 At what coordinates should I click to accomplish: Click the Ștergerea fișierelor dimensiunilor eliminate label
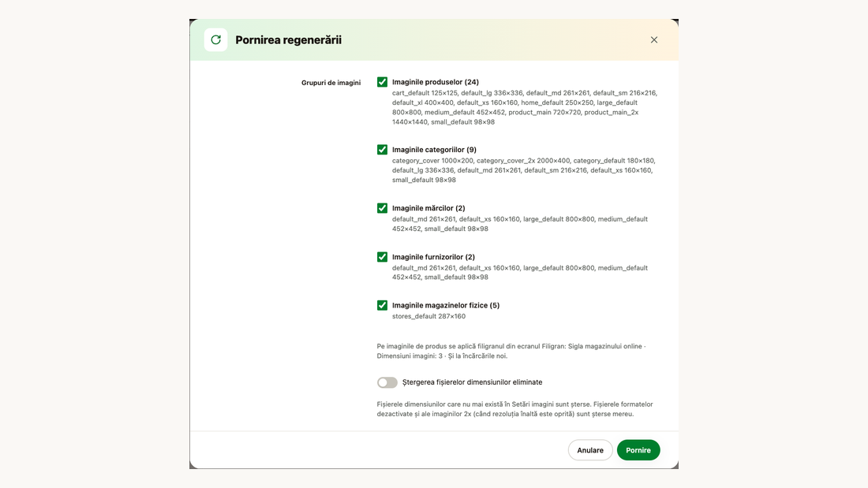pyautogui.click(x=472, y=382)
